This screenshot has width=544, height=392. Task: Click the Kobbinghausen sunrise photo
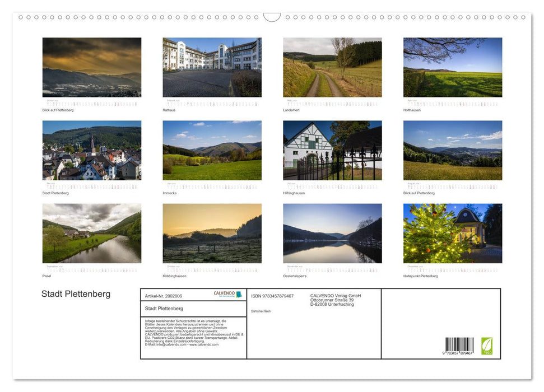pyautogui.click(x=212, y=233)
